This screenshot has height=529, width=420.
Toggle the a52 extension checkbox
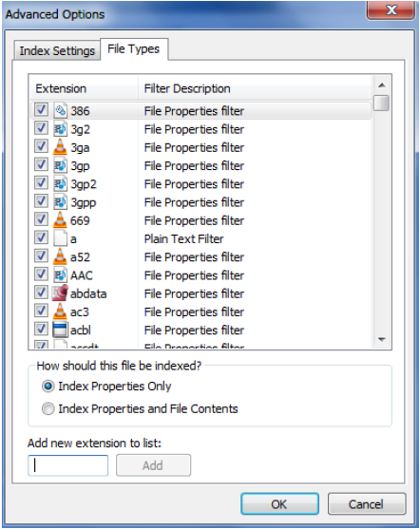click(x=41, y=256)
